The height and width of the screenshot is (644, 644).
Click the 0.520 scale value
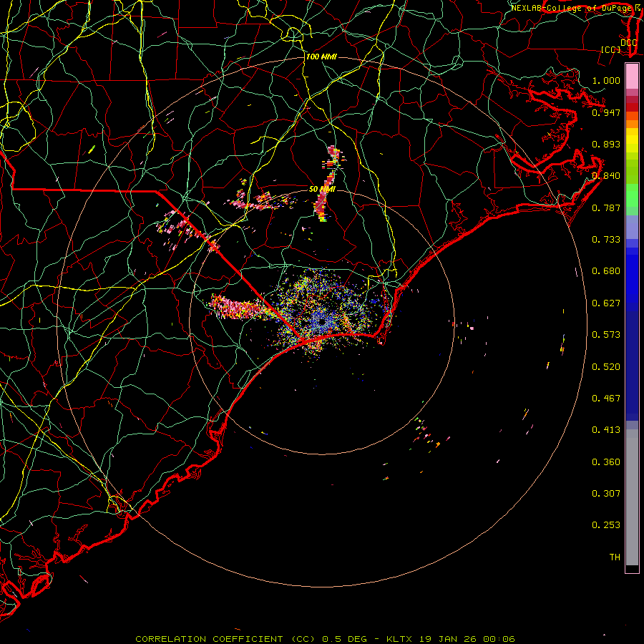click(x=606, y=366)
